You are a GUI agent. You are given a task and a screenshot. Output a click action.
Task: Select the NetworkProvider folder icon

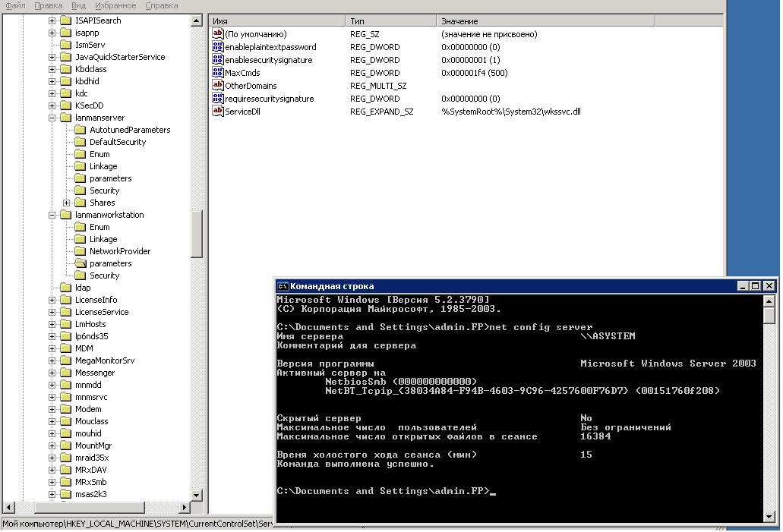(x=81, y=251)
